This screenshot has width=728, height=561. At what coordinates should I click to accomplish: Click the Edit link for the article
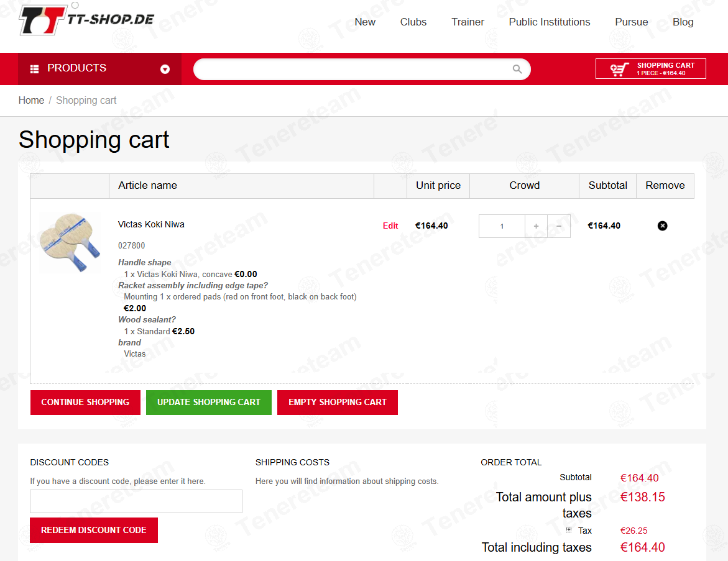tap(390, 226)
